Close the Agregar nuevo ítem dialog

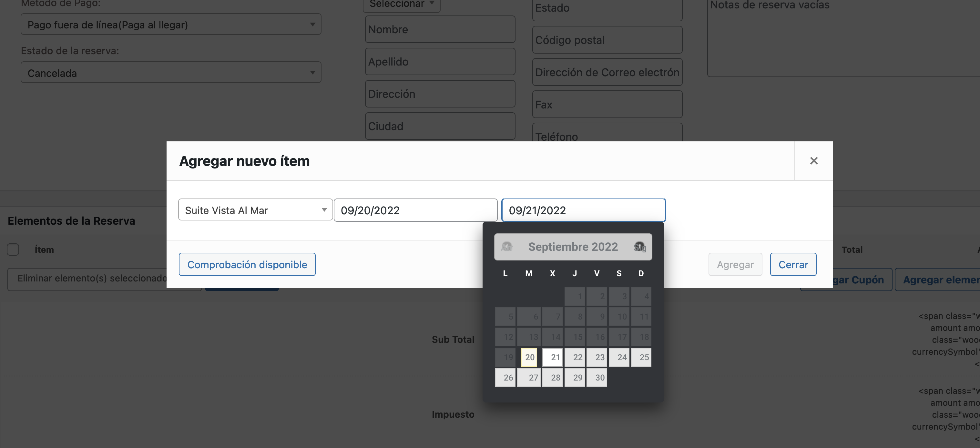coord(813,161)
